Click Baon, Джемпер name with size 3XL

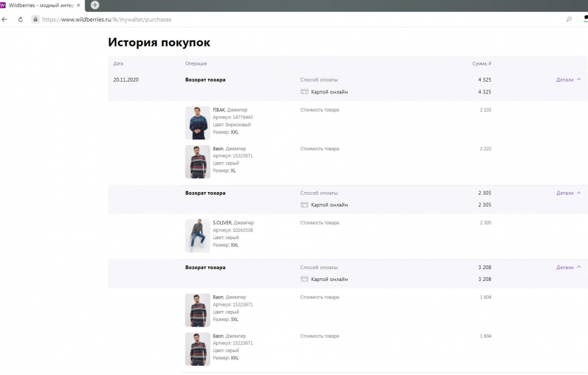coord(229,297)
